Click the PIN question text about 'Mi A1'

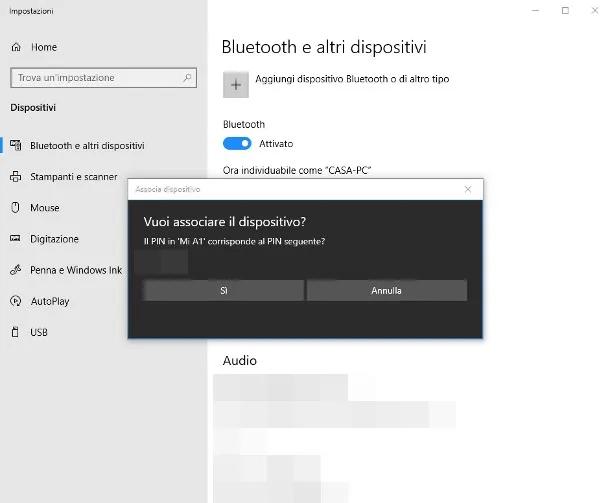pyautogui.click(x=234, y=242)
